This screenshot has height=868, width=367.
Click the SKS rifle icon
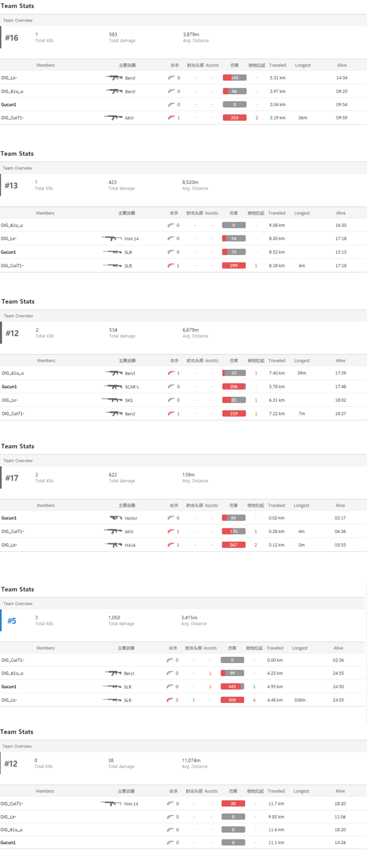tap(112, 400)
